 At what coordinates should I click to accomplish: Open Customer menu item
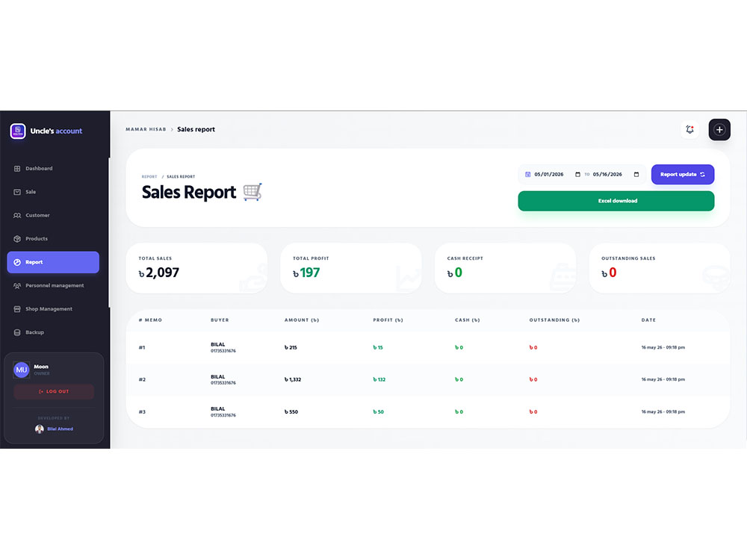[53, 215]
